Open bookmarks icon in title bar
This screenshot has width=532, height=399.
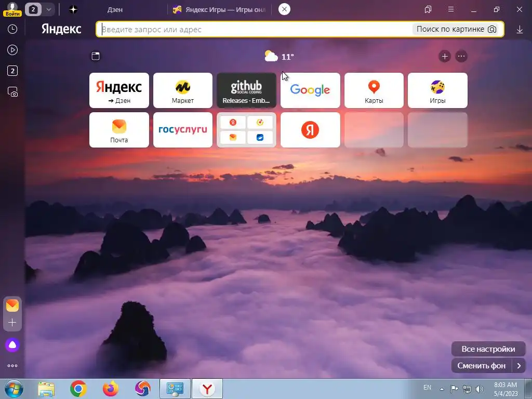pos(428,9)
